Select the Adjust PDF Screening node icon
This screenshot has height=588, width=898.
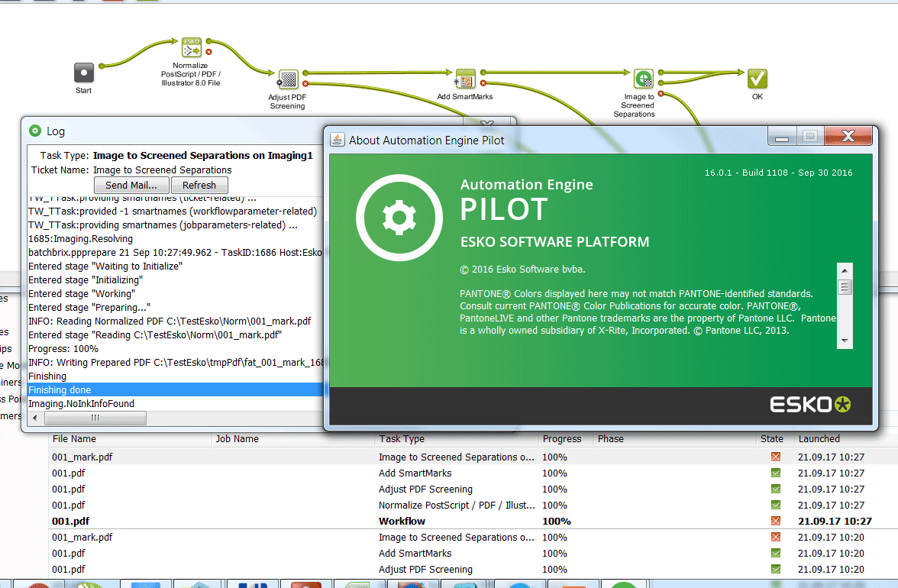[x=288, y=79]
